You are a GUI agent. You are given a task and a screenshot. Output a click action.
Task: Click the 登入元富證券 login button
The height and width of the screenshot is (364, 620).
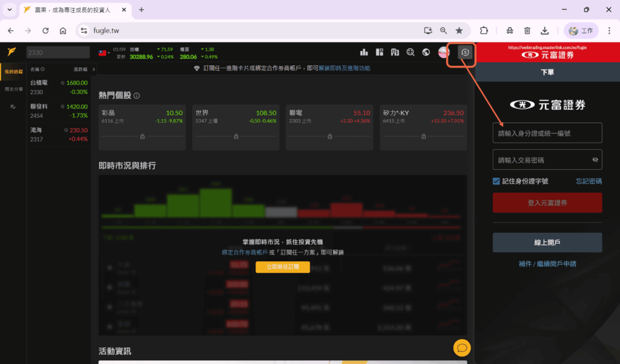tap(547, 203)
